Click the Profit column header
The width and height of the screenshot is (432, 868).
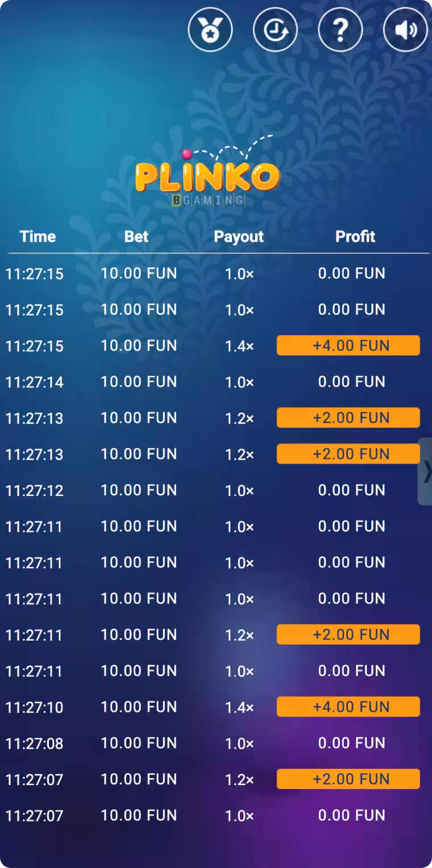click(x=355, y=236)
